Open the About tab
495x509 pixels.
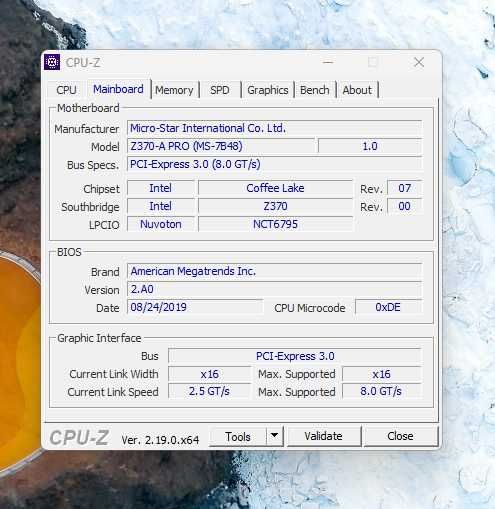(x=357, y=90)
